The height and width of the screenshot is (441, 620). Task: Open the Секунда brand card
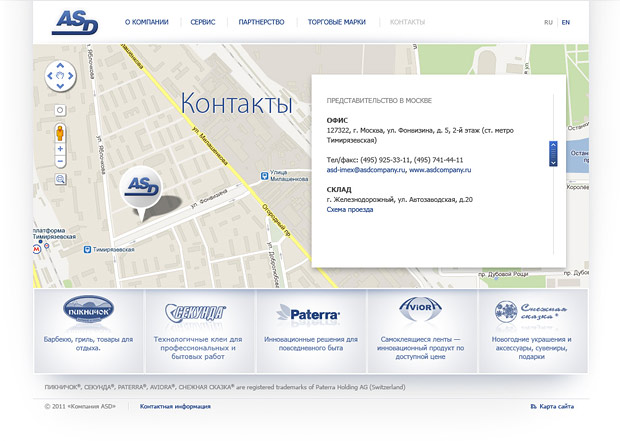[x=200, y=331]
